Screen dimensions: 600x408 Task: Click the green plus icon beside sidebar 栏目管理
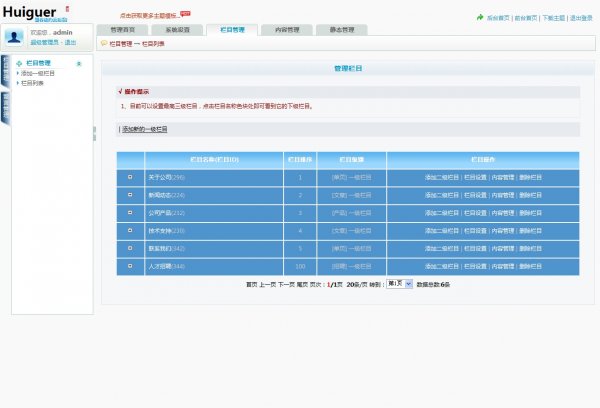(19, 64)
